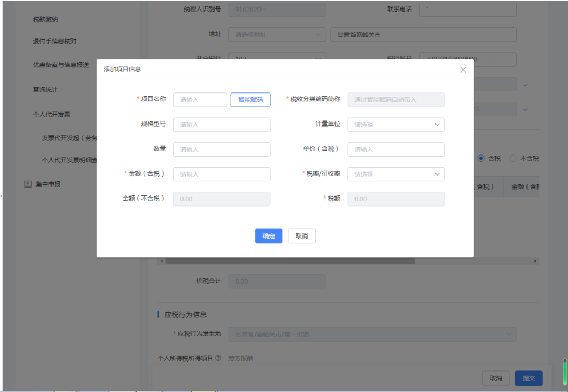Click the sidebar collapse arrow on left edge
This screenshot has height=392, width=568.
(x=2, y=195)
